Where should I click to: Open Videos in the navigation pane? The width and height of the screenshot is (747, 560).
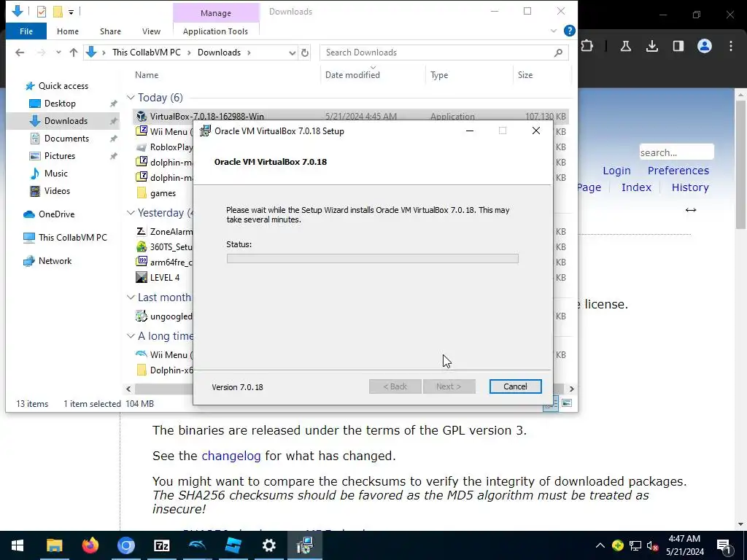pos(56,191)
